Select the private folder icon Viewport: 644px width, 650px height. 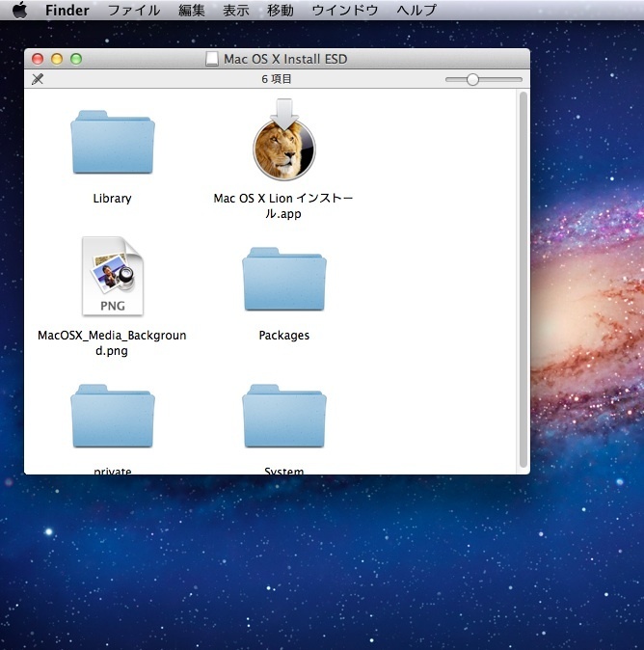113,417
